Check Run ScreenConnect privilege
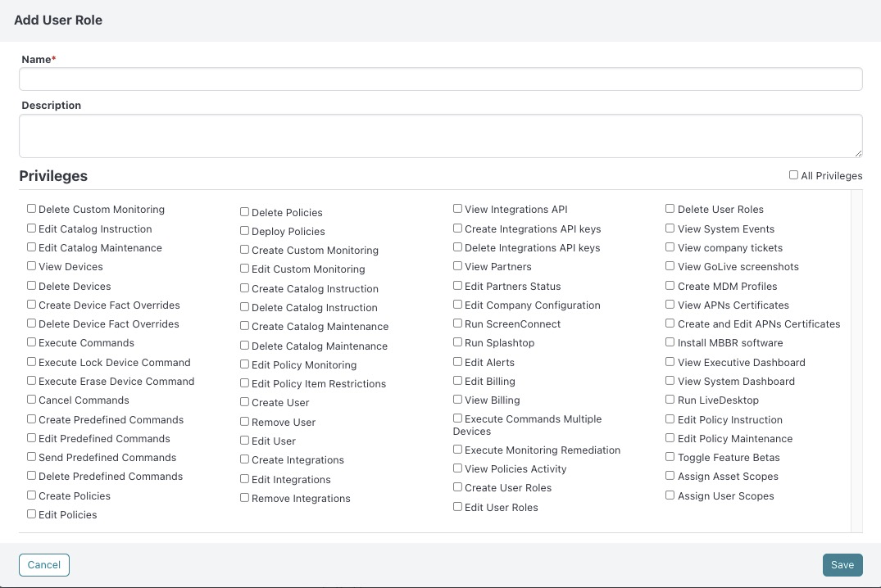 tap(457, 323)
